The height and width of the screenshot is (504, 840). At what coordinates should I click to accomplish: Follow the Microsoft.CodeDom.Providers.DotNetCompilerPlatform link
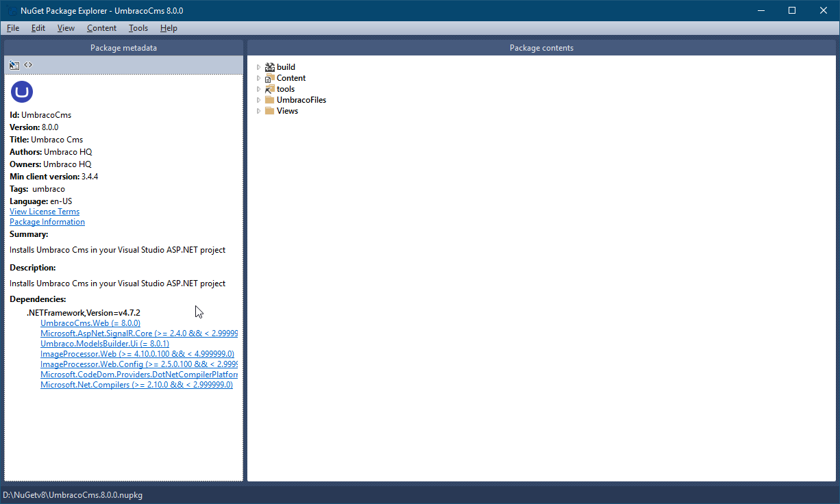139,375
